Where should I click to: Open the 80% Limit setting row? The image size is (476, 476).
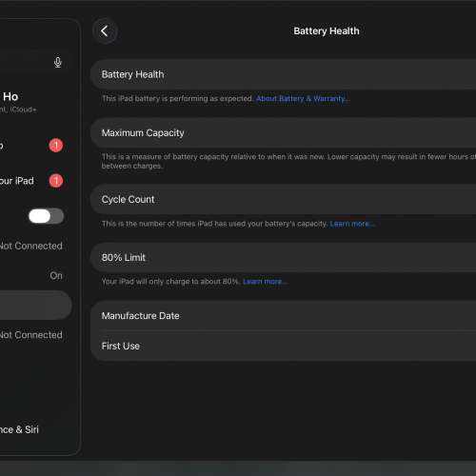click(283, 257)
